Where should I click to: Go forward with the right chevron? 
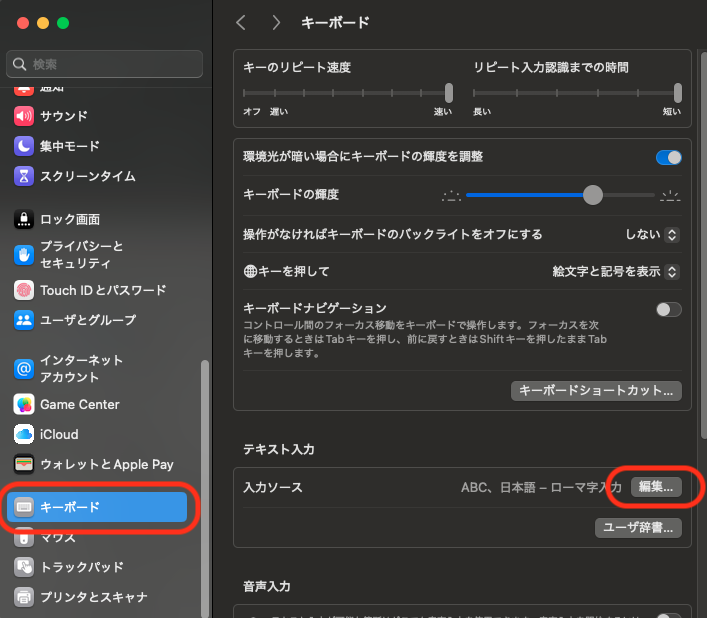click(x=276, y=23)
